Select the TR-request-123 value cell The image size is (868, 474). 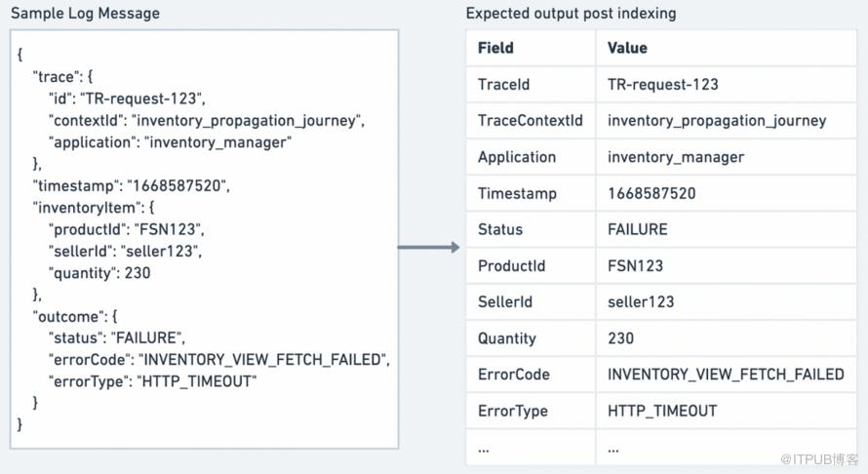click(x=662, y=84)
